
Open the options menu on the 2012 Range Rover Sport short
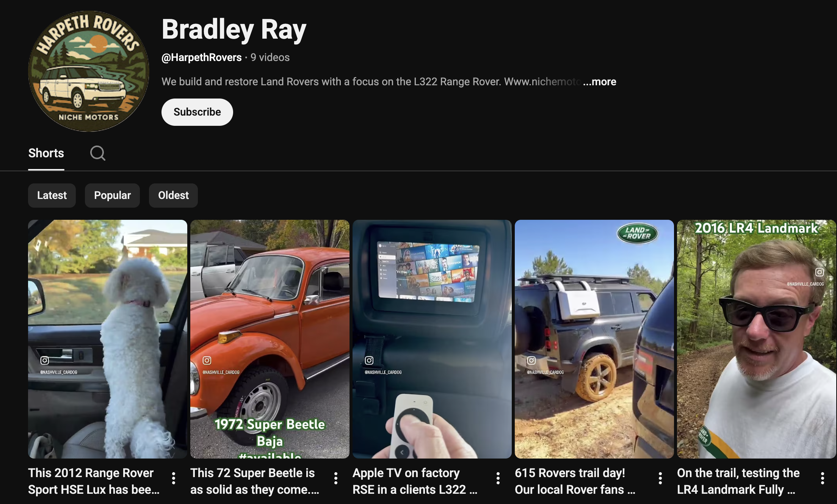[174, 479]
